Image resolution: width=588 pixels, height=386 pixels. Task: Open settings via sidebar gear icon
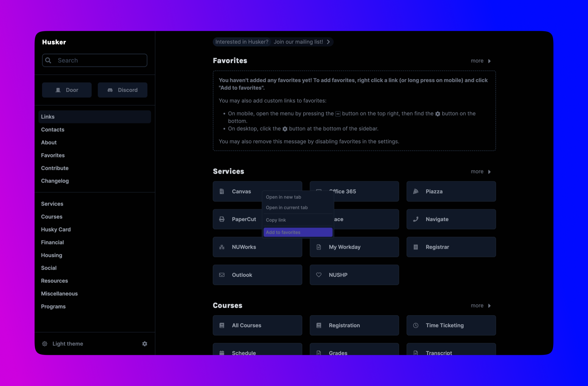tap(145, 344)
